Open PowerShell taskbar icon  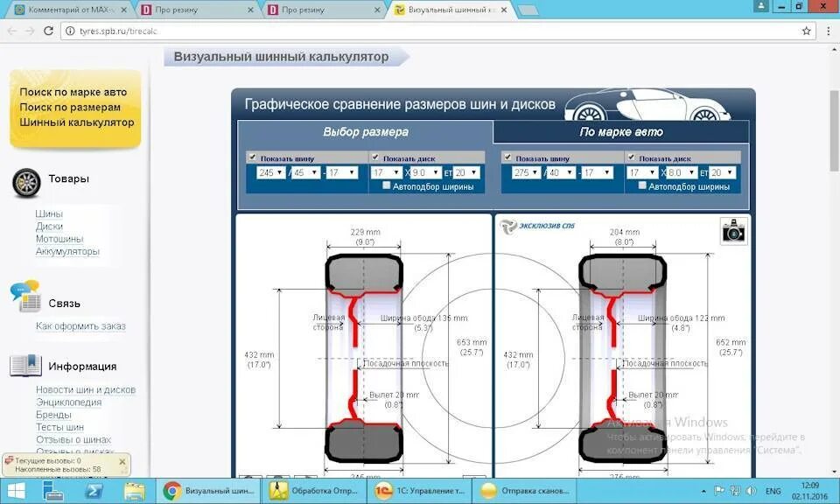pos(94,491)
